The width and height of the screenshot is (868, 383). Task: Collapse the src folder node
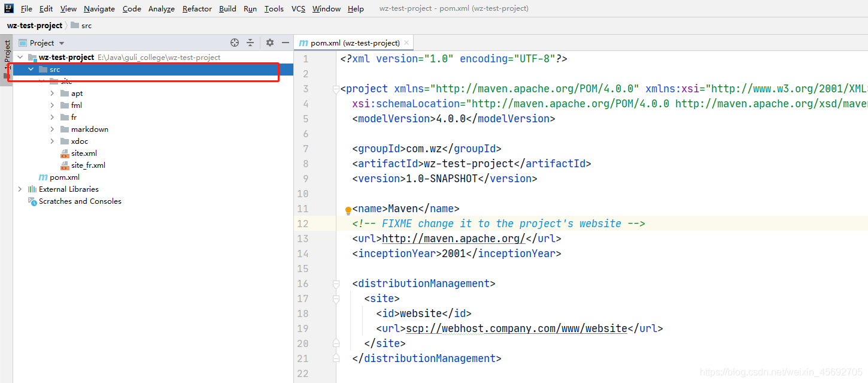click(x=31, y=70)
